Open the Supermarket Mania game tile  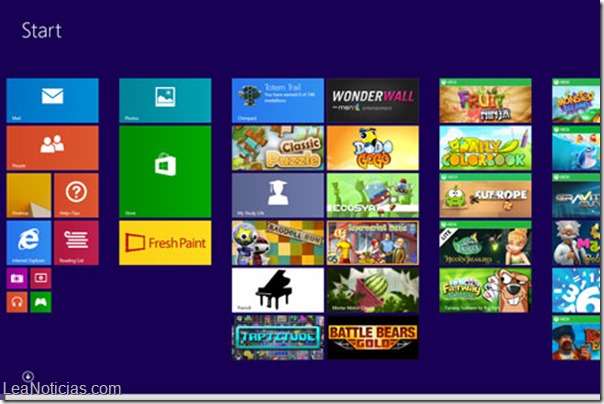[373, 243]
